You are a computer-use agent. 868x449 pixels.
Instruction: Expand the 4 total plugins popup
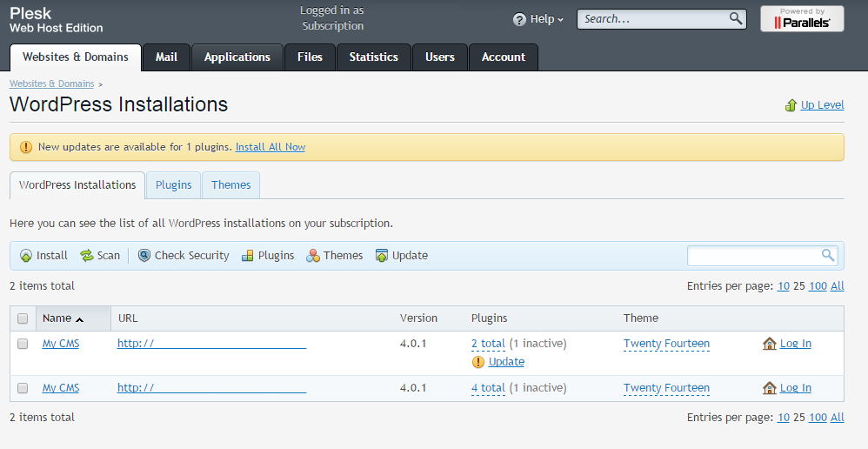[x=488, y=388]
